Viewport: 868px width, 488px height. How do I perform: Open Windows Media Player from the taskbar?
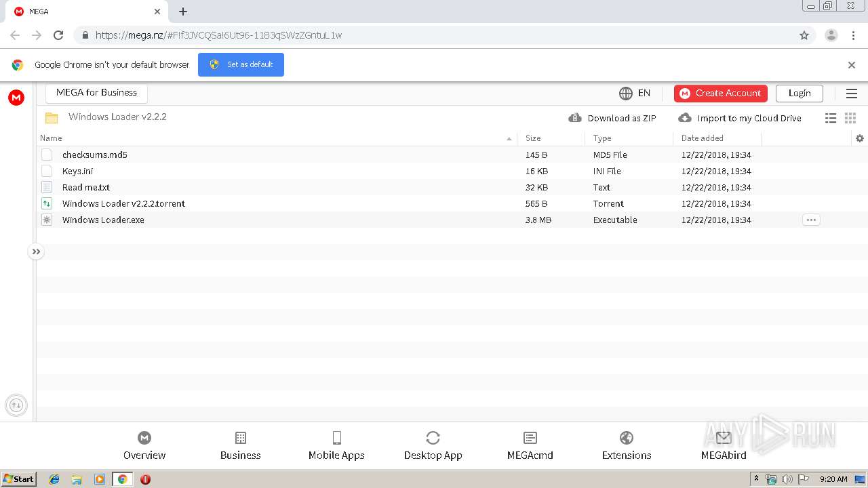100,479
